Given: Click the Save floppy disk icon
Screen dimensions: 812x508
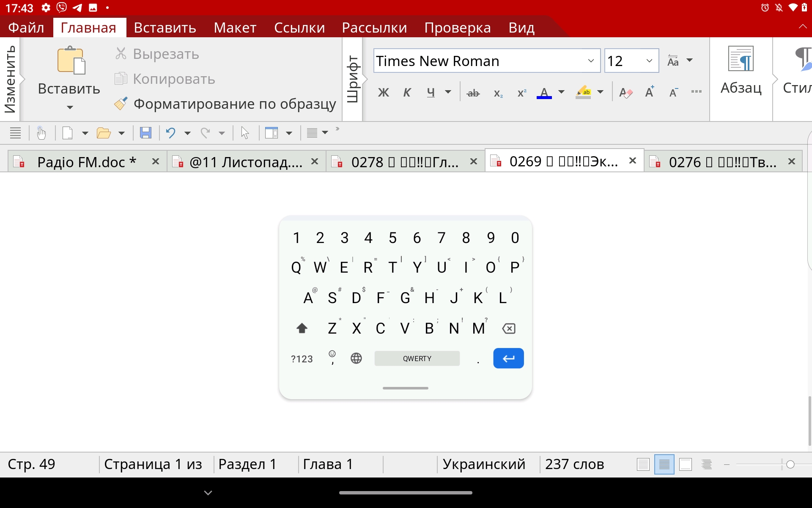Looking at the screenshot, I should pyautogui.click(x=145, y=133).
